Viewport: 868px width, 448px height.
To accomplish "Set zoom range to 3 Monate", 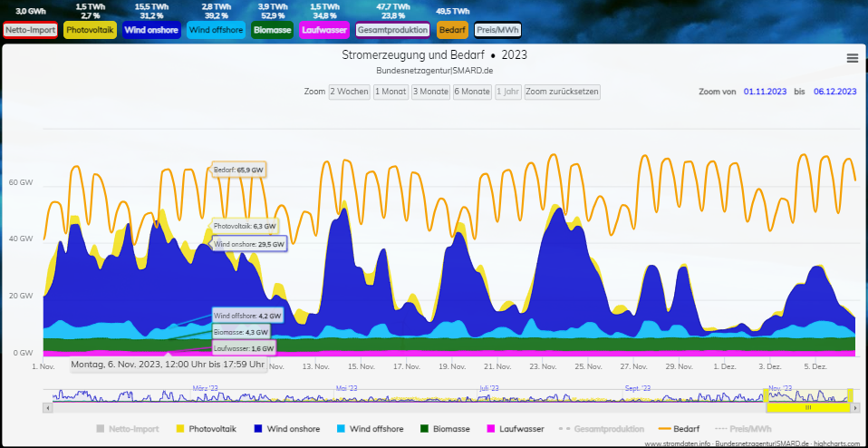I will (430, 92).
